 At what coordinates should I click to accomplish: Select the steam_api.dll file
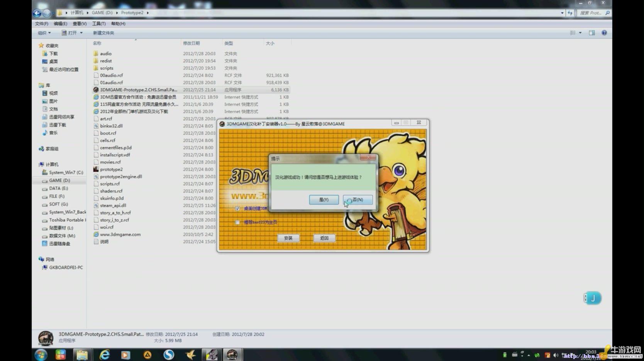point(113,206)
